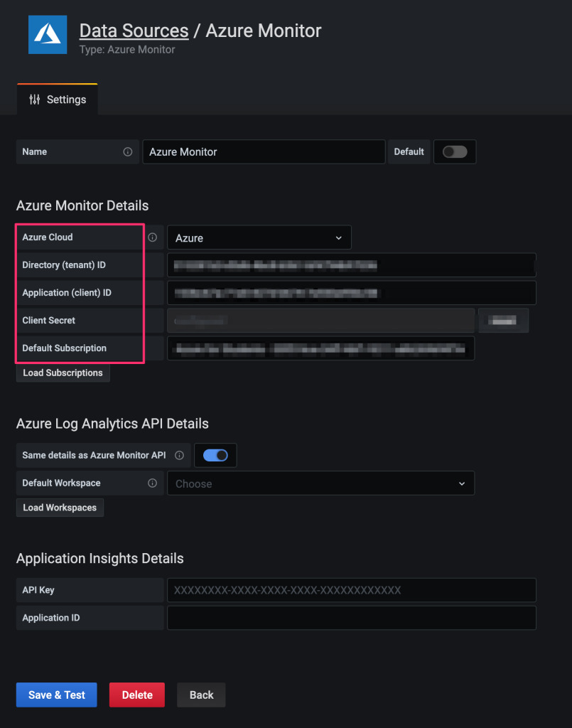Click the 'Default Subscription' field label
The width and height of the screenshot is (572, 728).
point(65,348)
